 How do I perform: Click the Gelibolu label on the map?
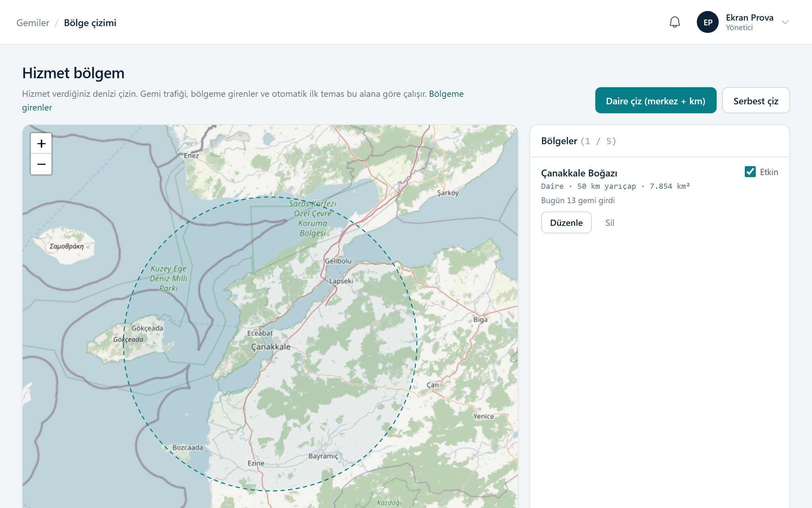(338, 261)
